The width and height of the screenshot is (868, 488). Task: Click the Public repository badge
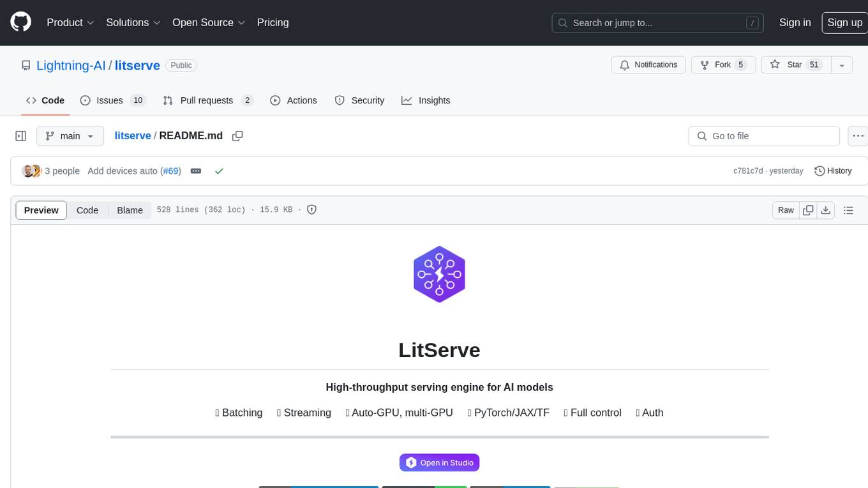[x=181, y=65]
